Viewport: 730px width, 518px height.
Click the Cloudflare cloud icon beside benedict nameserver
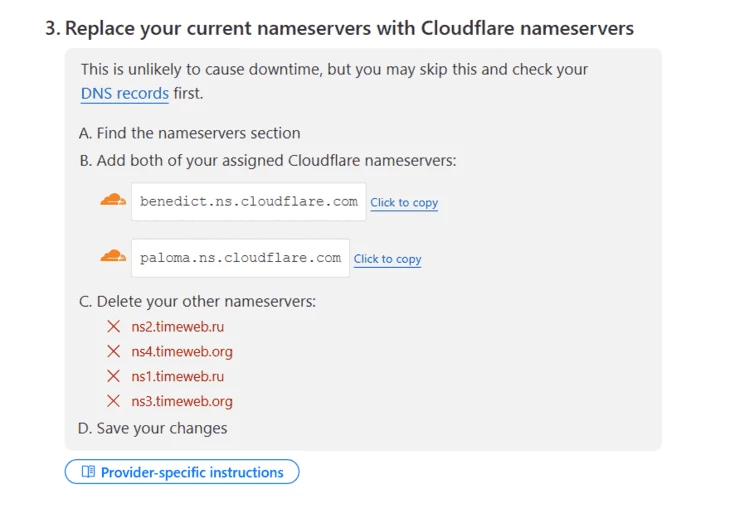click(113, 200)
